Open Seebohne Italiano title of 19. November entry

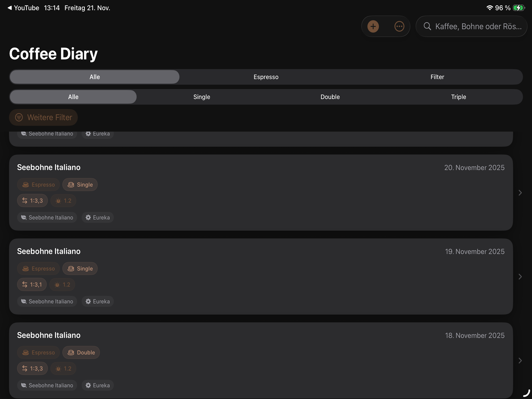[49, 251]
